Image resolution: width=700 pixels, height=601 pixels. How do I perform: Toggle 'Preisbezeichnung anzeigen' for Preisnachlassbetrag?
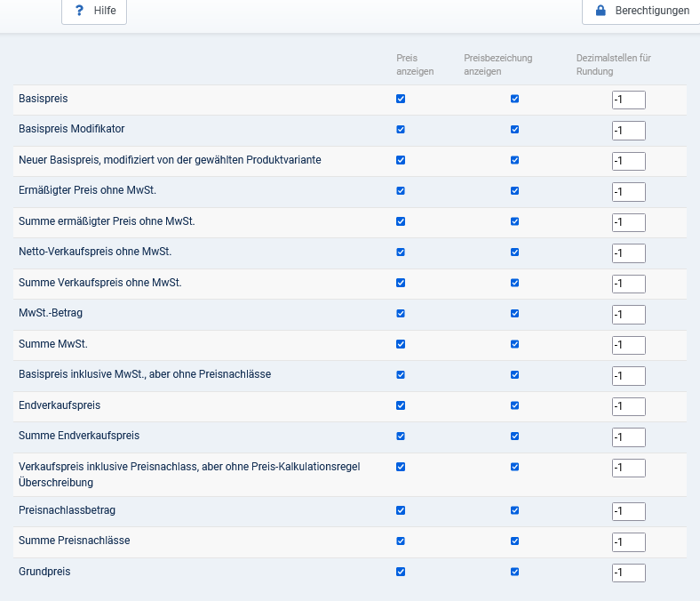click(514, 510)
